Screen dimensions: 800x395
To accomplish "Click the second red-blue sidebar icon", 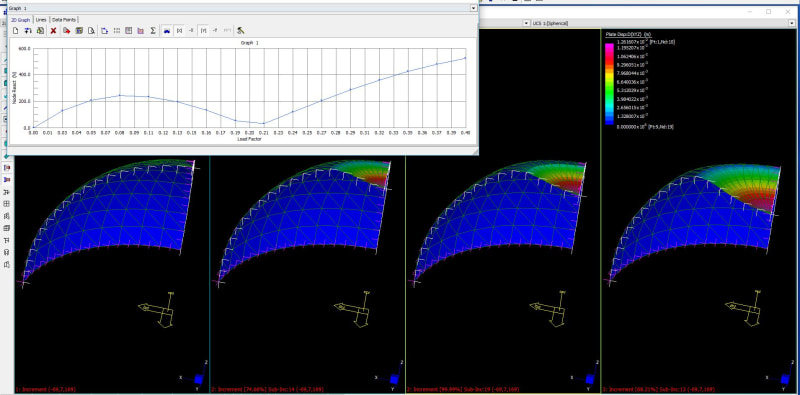I will [7, 180].
